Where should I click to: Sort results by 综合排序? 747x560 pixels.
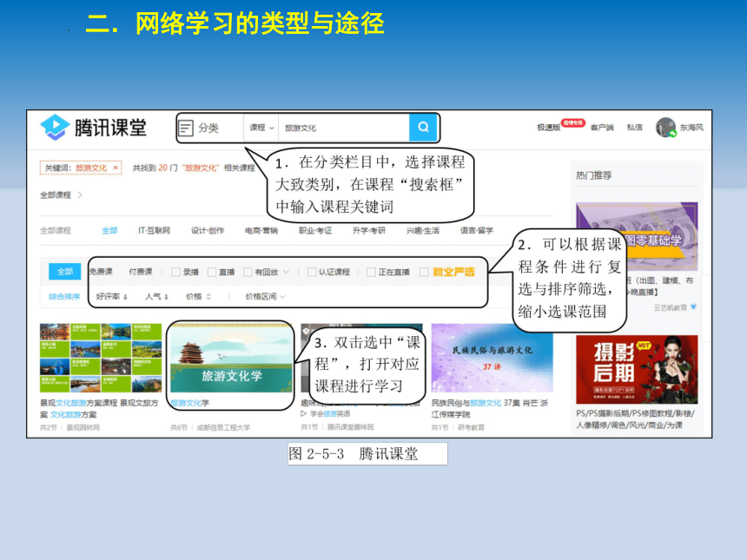tap(64, 297)
